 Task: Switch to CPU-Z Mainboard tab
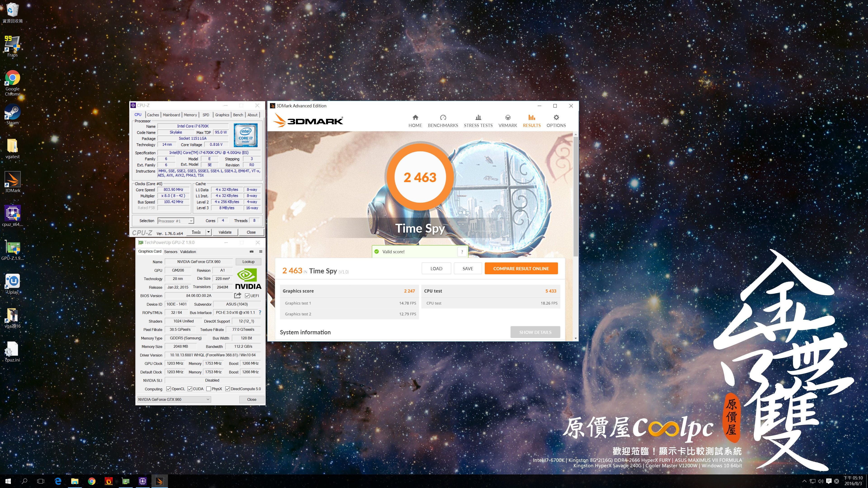pos(171,115)
